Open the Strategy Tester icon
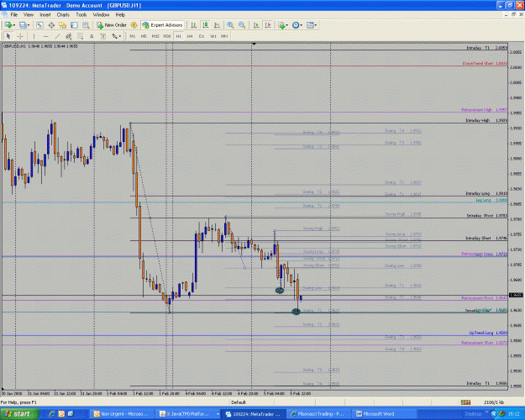525x420 pixels. [x=86, y=25]
